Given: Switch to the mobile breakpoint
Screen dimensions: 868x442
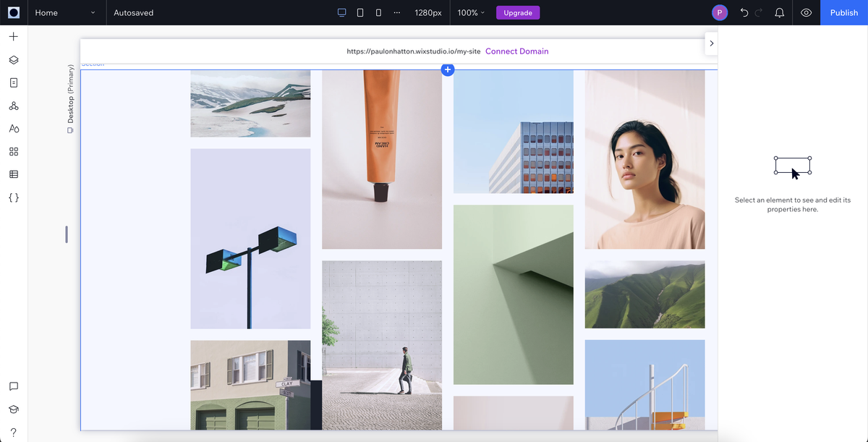Looking at the screenshot, I should pos(378,12).
